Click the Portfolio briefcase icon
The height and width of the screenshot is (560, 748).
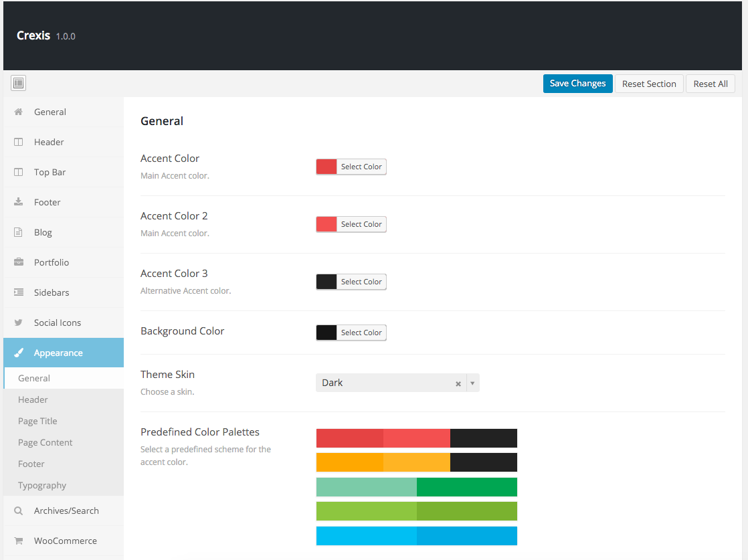pos(19,262)
